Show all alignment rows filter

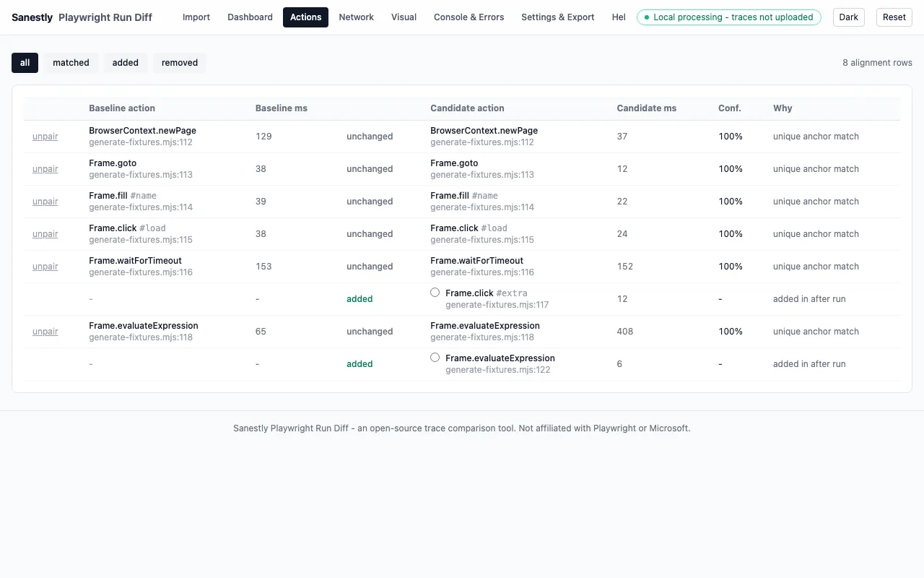25,63
